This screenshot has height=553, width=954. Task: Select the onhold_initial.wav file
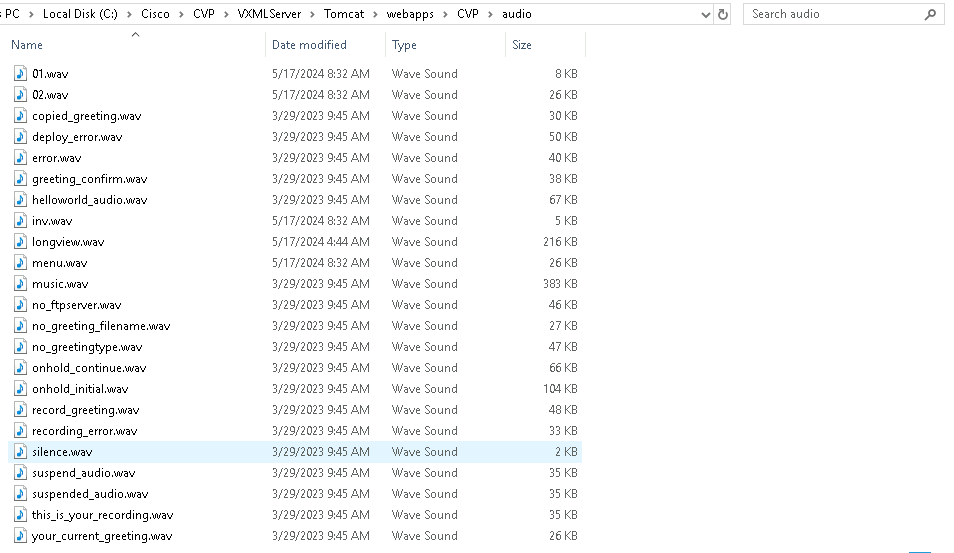click(80, 389)
